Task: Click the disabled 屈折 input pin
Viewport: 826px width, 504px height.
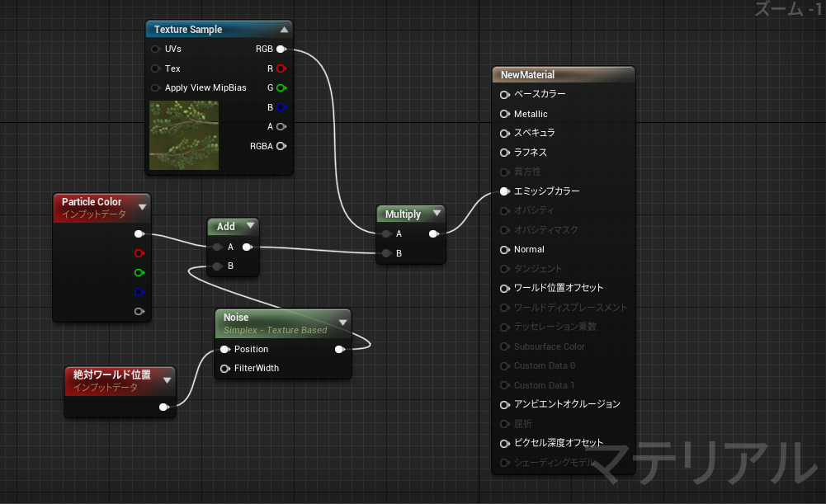Action: (x=505, y=424)
